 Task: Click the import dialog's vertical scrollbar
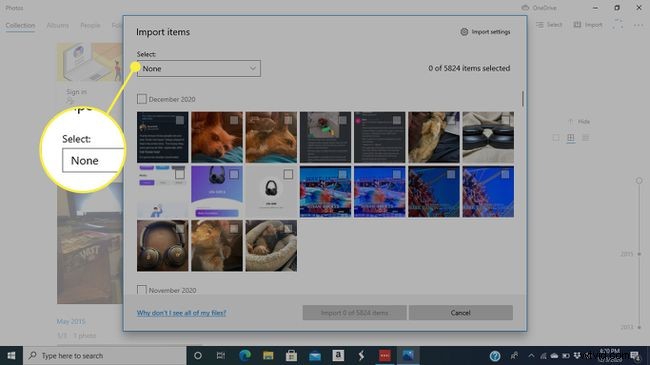[x=523, y=99]
